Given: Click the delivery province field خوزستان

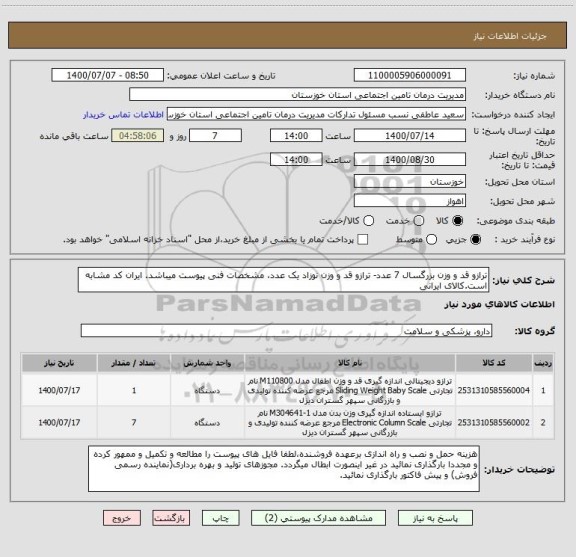Looking at the screenshot, I should (x=410, y=182).
